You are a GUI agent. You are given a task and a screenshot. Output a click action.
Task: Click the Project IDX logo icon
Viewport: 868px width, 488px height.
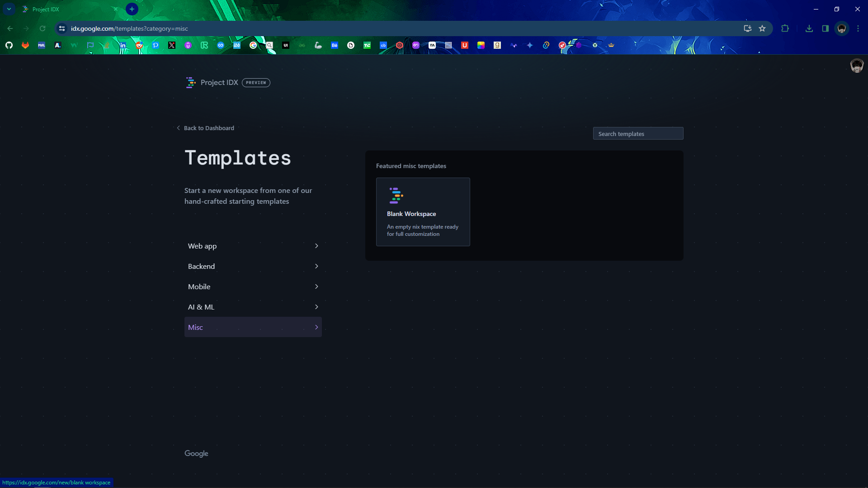tap(191, 83)
